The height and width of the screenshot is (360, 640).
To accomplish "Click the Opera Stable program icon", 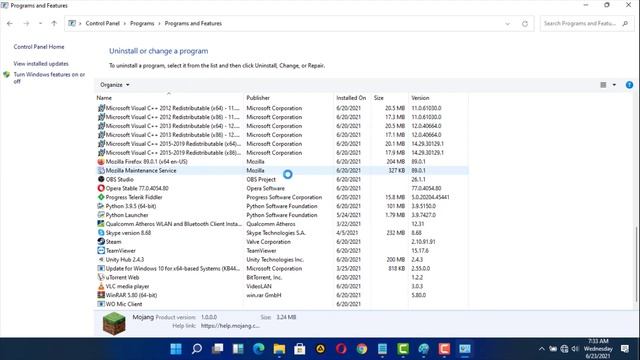I will [101, 188].
